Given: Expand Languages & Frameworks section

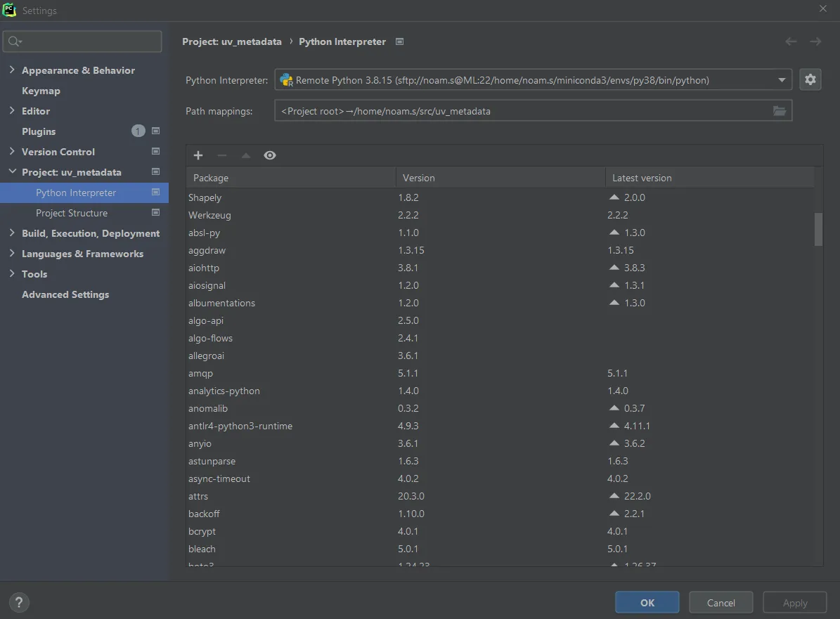Looking at the screenshot, I should pyautogui.click(x=12, y=253).
